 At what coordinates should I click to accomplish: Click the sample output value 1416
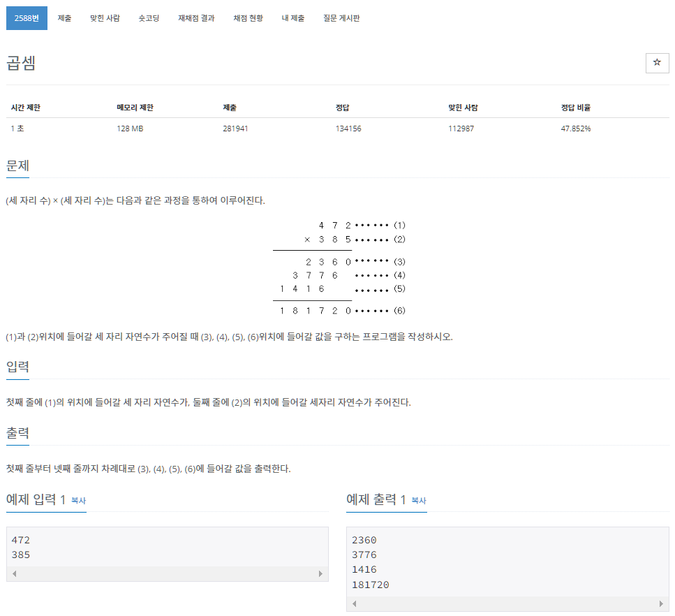[364, 569]
